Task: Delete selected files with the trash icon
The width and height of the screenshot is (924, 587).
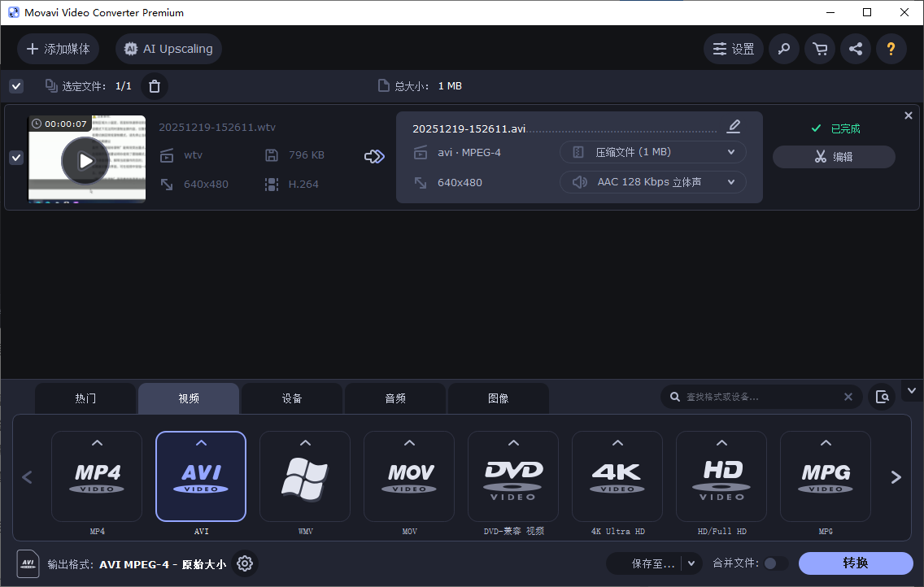Action: 154,85
